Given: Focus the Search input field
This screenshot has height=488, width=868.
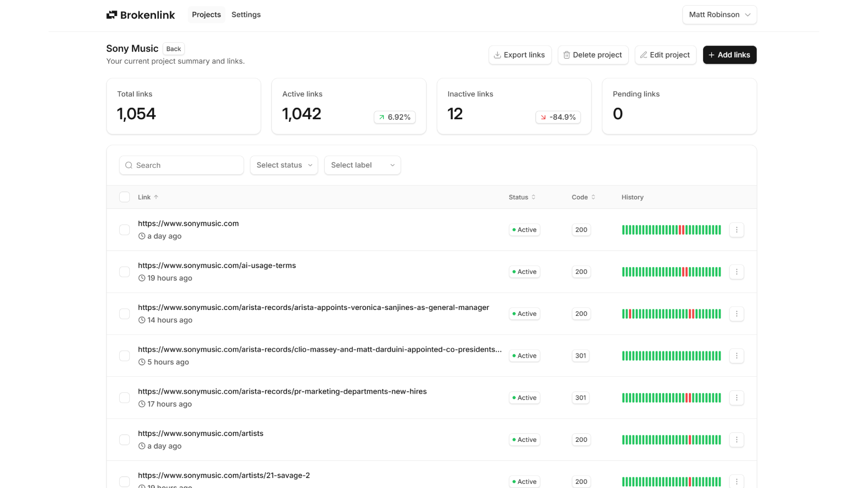Looking at the screenshot, I should click(x=181, y=165).
